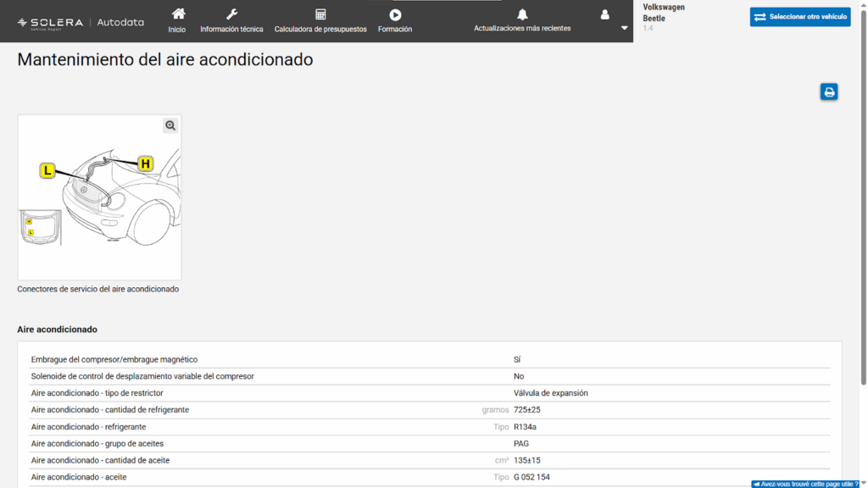The height and width of the screenshot is (488, 868).
Task: Enlarge diagram using magnifier icon
Action: click(170, 125)
